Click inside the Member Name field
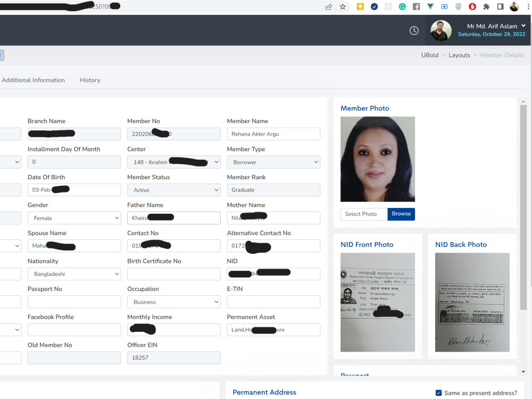The height and width of the screenshot is (399, 532). tap(273, 134)
